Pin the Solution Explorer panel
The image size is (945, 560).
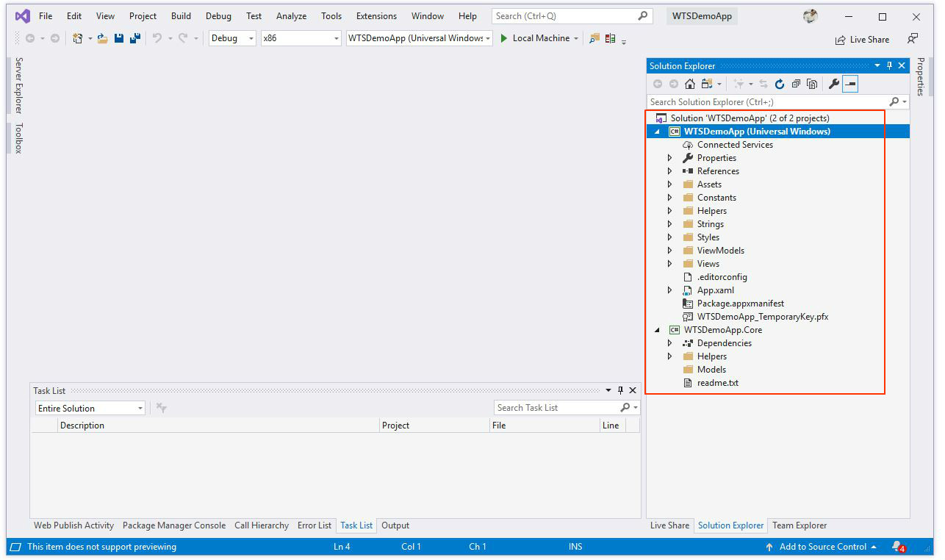pyautogui.click(x=889, y=65)
